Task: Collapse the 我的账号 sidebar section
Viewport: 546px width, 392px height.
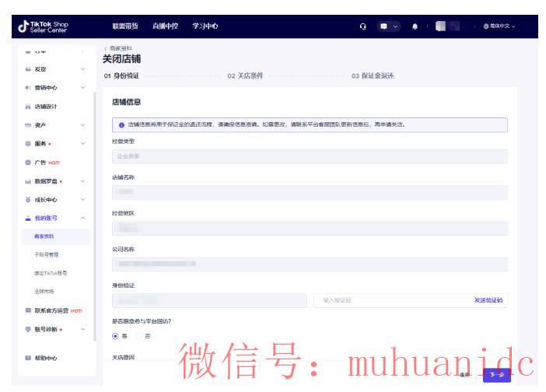Action: pyautogui.click(x=82, y=218)
